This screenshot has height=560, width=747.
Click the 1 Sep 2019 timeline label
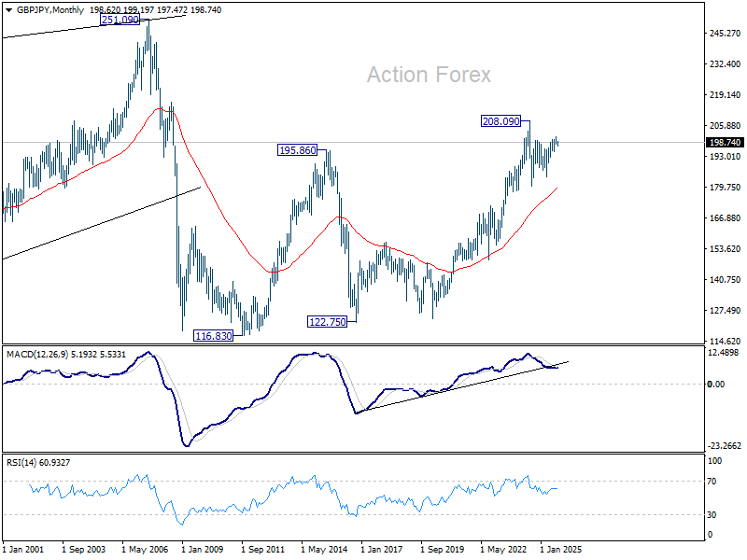(442, 549)
